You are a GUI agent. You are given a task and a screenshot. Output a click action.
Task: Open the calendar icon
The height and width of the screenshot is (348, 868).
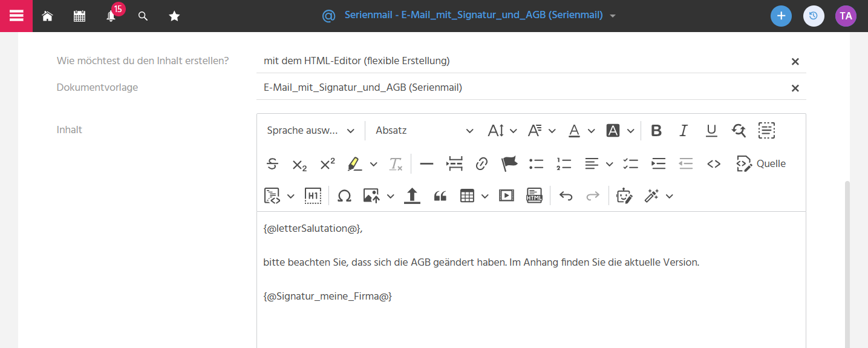click(x=79, y=16)
